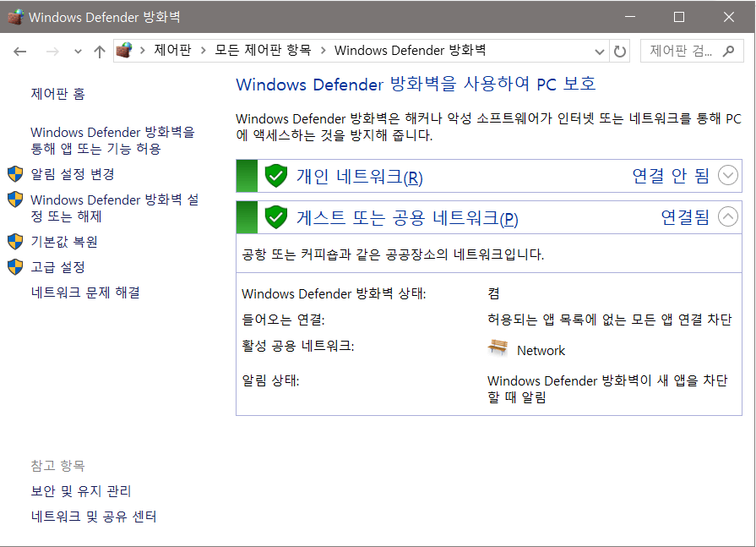Click the magnifier search icon
This screenshot has height=547, width=756.
tap(728, 51)
